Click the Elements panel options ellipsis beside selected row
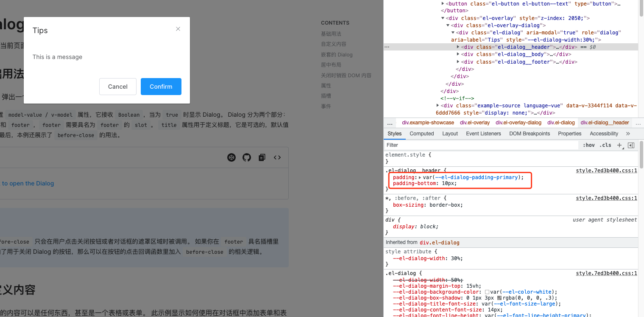 pos(387,47)
